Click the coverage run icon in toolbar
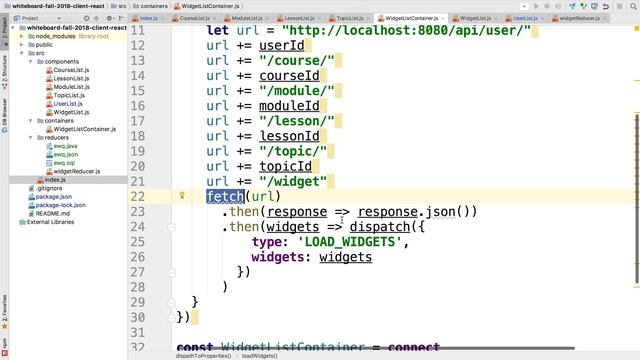This screenshot has width=640, height=360. pyautogui.click(x=558, y=6)
